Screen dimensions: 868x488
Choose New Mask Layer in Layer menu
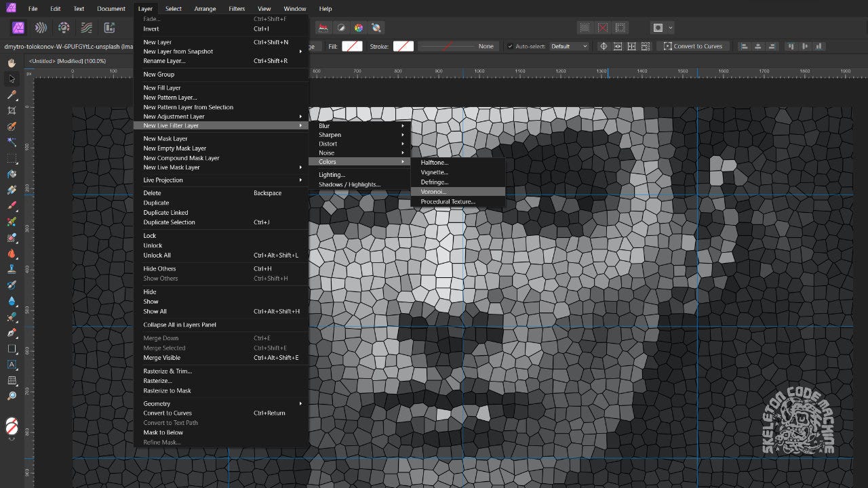coord(221,139)
